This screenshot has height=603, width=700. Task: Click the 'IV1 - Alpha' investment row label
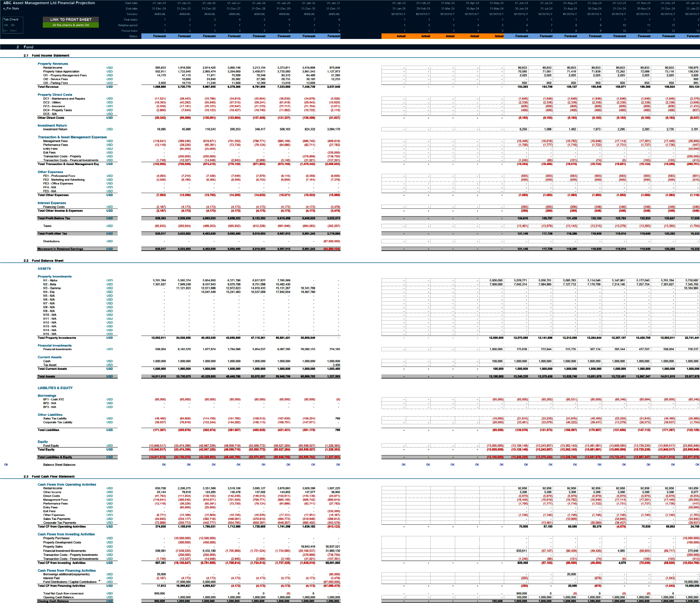coord(50,280)
